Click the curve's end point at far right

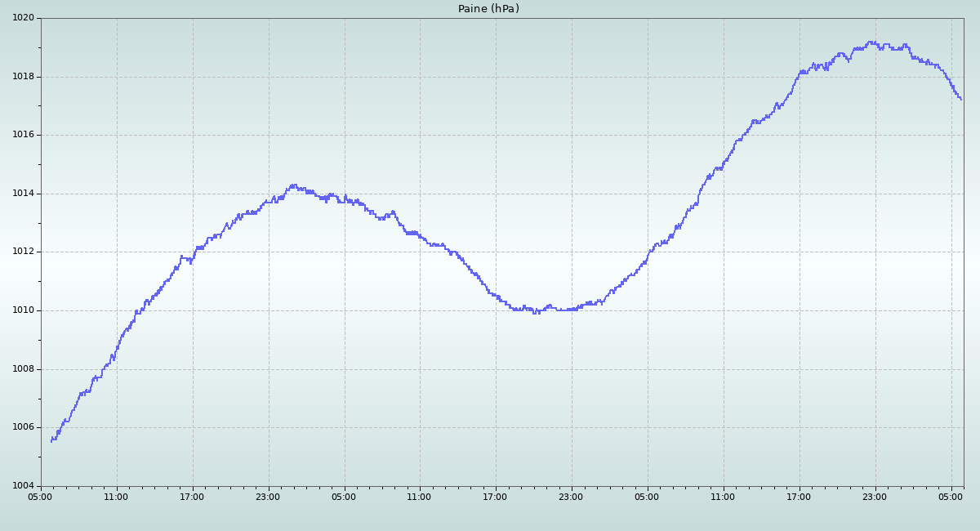[x=961, y=100]
